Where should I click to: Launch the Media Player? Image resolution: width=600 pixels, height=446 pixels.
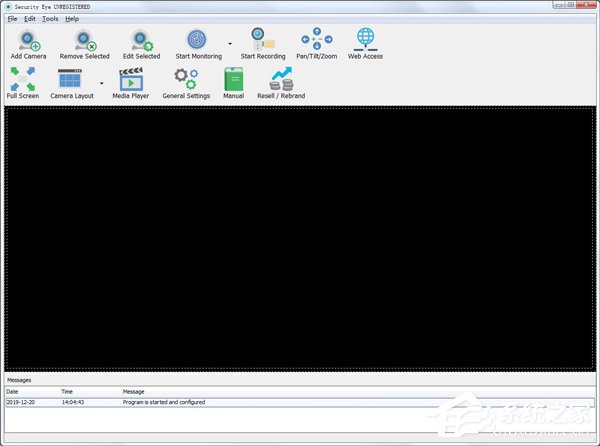point(131,80)
